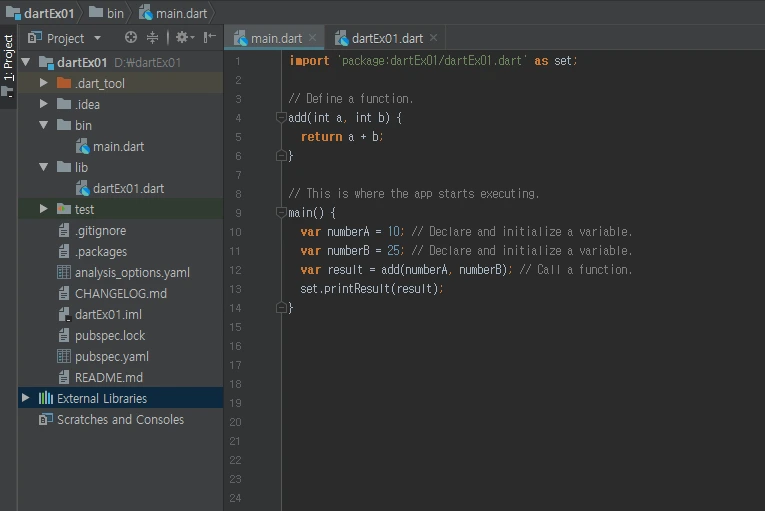Click the '// Define a function.' comment
The image size is (765, 511).
pyautogui.click(x=351, y=99)
